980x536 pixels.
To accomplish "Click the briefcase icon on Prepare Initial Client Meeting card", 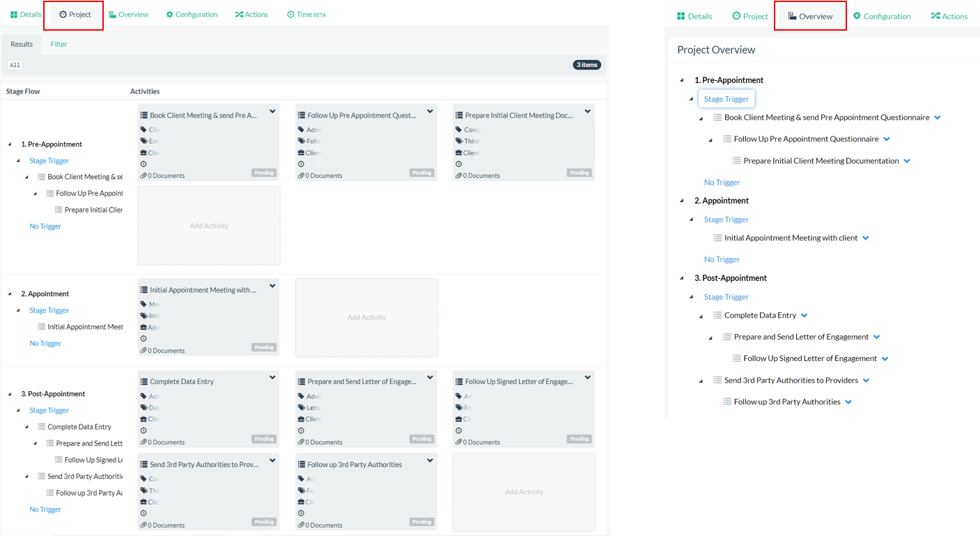I will tap(458, 153).
